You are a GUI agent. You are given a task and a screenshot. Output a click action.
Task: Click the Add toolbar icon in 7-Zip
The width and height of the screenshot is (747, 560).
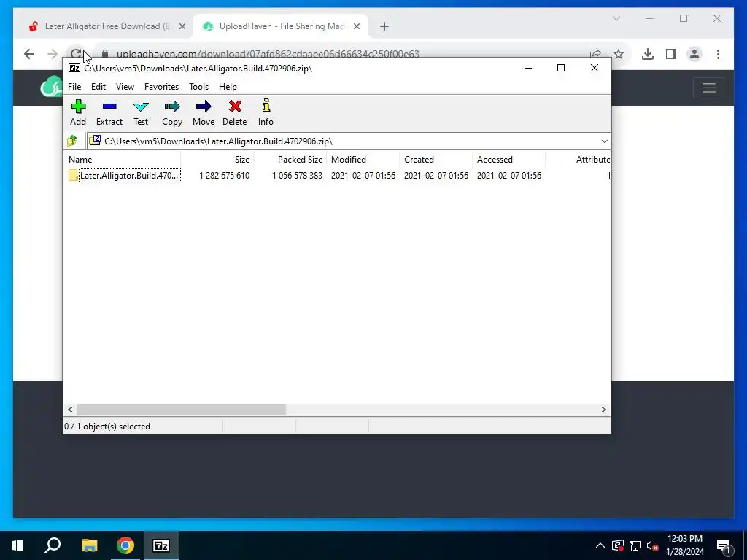(78, 113)
